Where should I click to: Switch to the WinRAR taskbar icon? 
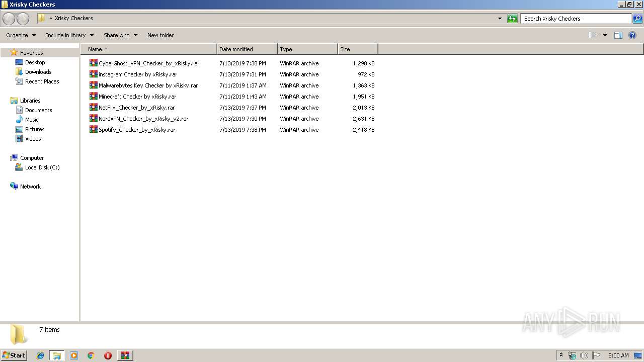(x=125, y=355)
